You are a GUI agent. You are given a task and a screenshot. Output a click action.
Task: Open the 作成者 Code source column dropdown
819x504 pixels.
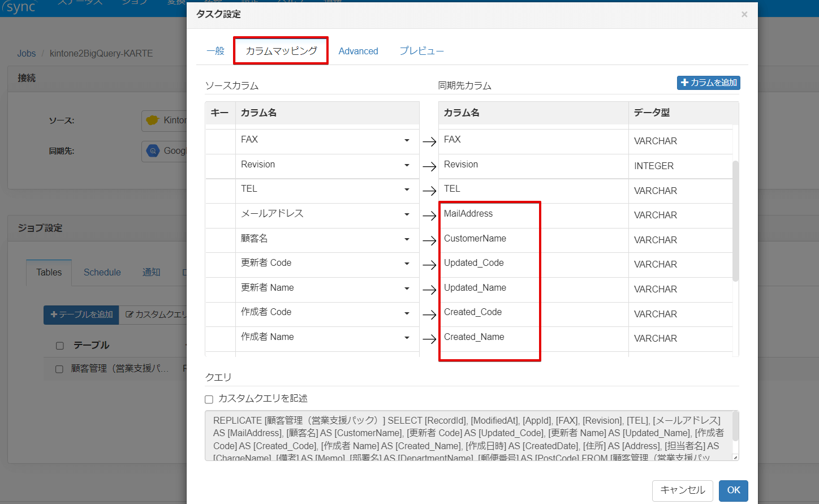click(x=407, y=313)
